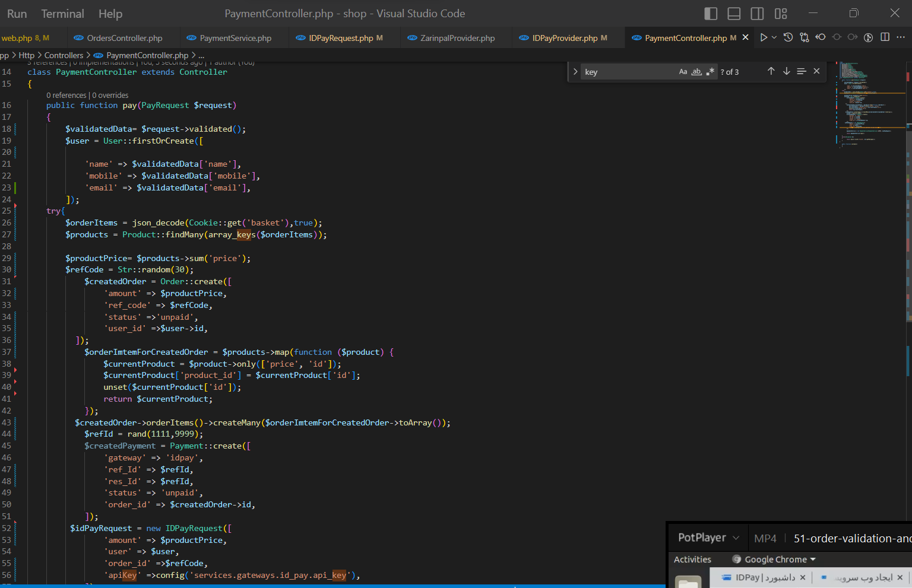Click line number 52 in gutter

tap(7, 528)
